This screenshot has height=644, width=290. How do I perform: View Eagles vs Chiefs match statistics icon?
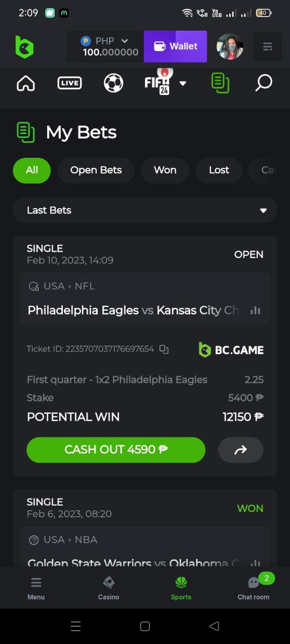pyautogui.click(x=255, y=310)
